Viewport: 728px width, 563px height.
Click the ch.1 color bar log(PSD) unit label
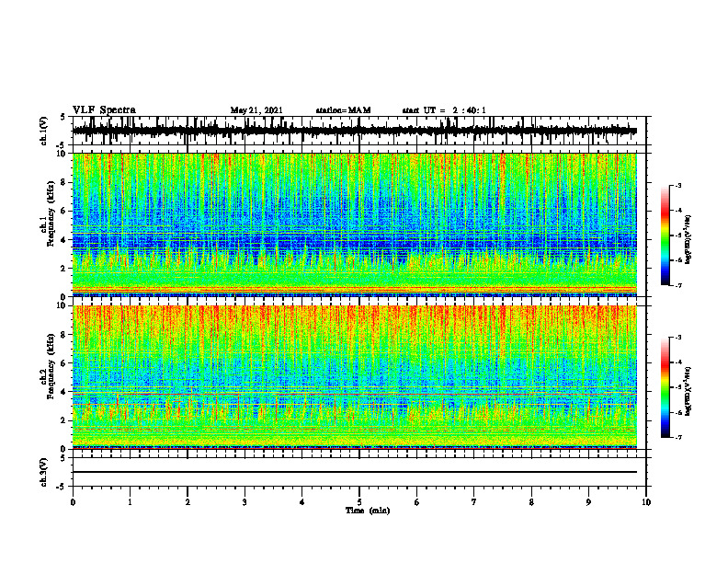coord(688,239)
